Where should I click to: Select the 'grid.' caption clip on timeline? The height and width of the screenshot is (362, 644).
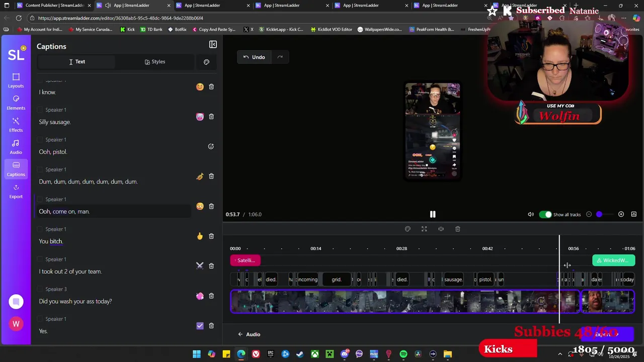click(337, 280)
